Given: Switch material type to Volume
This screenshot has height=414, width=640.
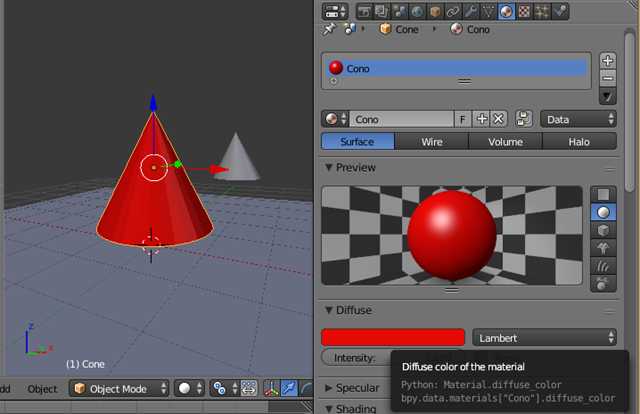Looking at the screenshot, I should pos(505,142).
